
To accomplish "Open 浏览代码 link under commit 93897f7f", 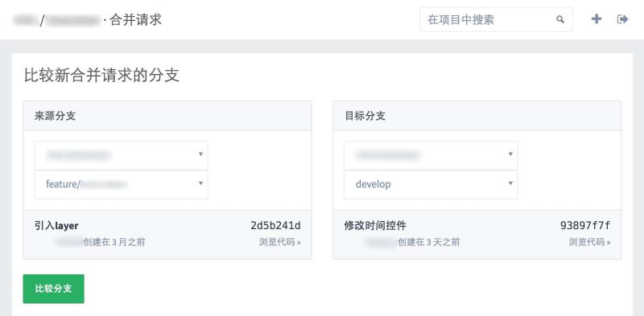I will [589, 242].
